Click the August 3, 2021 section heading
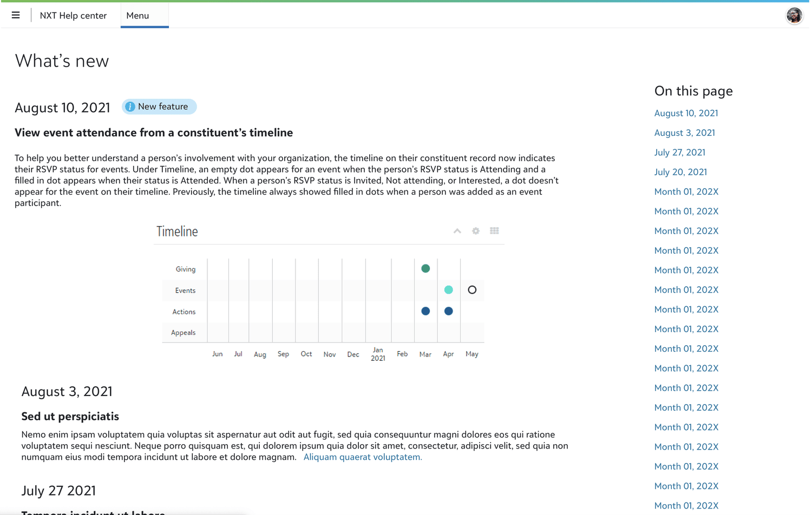The height and width of the screenshot is (515, 812). pos(67,391)
